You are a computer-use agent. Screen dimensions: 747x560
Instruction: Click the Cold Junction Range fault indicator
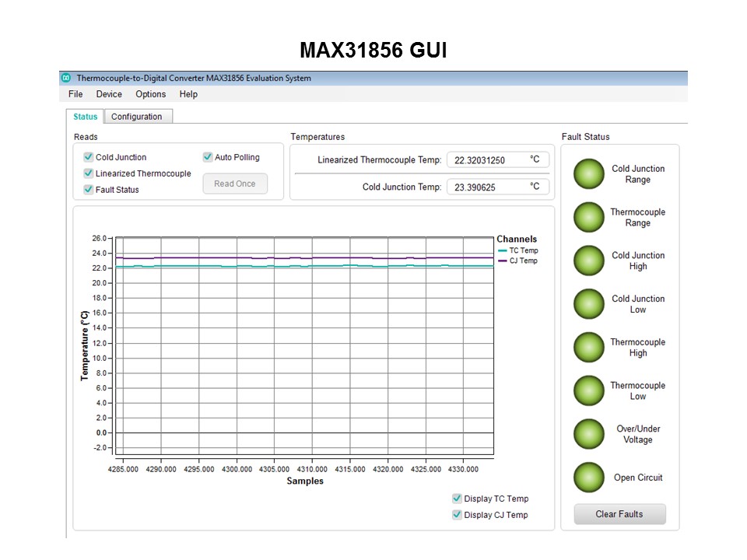pyautogui.click(x=589, y=174)
